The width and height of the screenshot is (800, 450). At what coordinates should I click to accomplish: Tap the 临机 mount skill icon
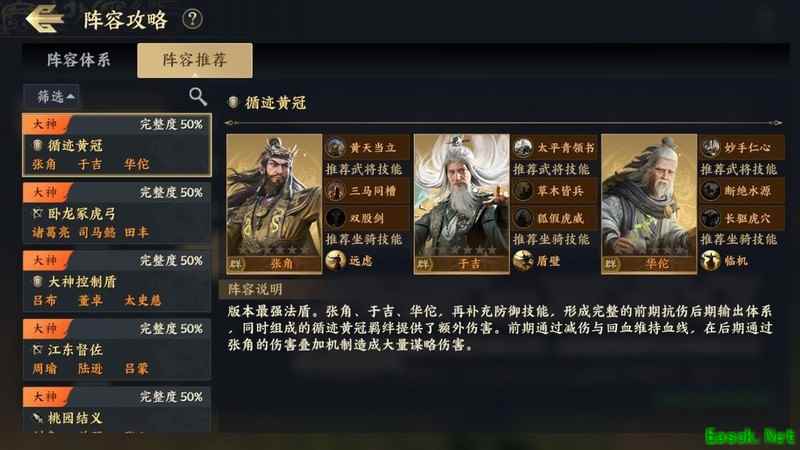[x=710, y=261]
